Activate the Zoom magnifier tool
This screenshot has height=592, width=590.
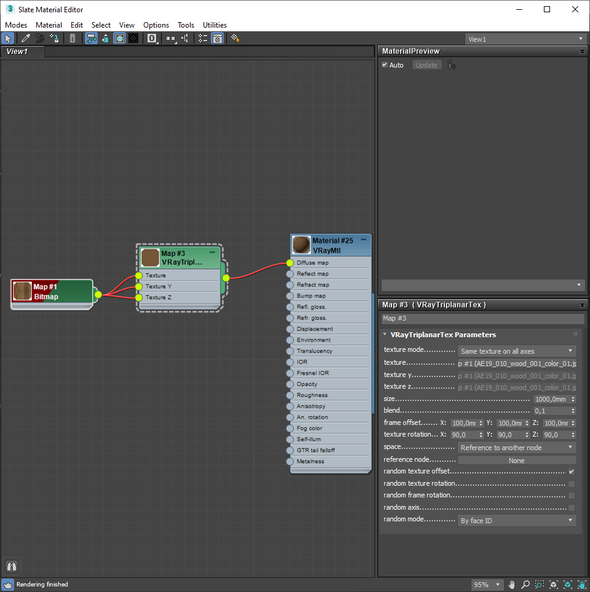(525, 584)
